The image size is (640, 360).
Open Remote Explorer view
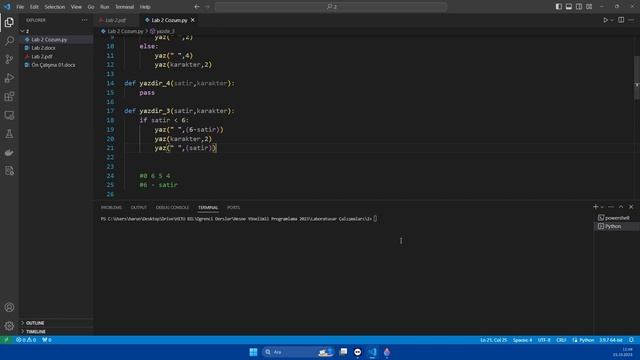click(9, 115)
